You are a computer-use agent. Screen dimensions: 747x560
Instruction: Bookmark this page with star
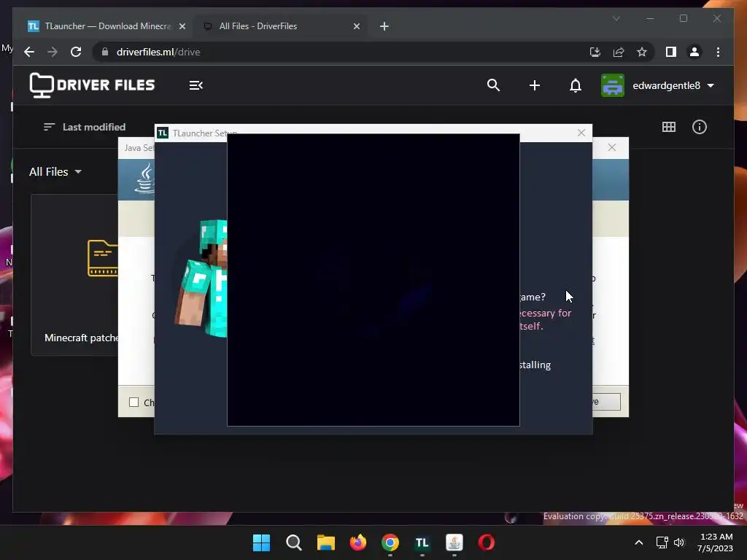[642, 52]
